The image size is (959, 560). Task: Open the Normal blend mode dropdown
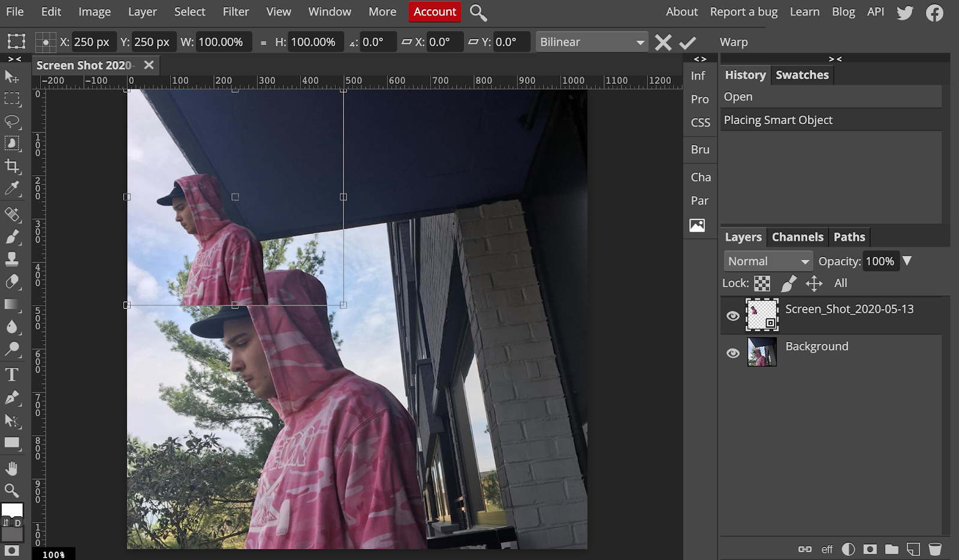point(768,262)
